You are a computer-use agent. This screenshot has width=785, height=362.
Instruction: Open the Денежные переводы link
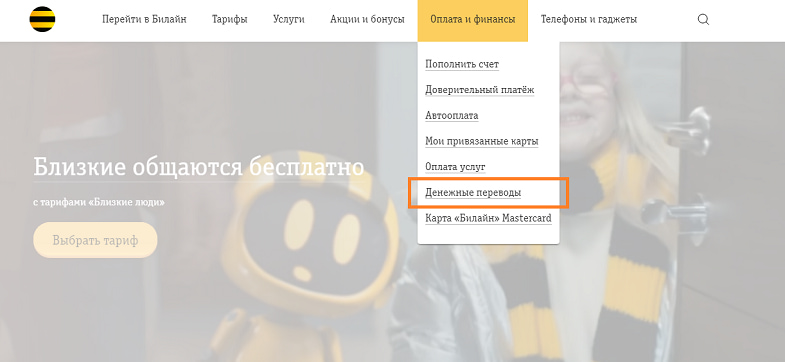(x=473, y=192)
